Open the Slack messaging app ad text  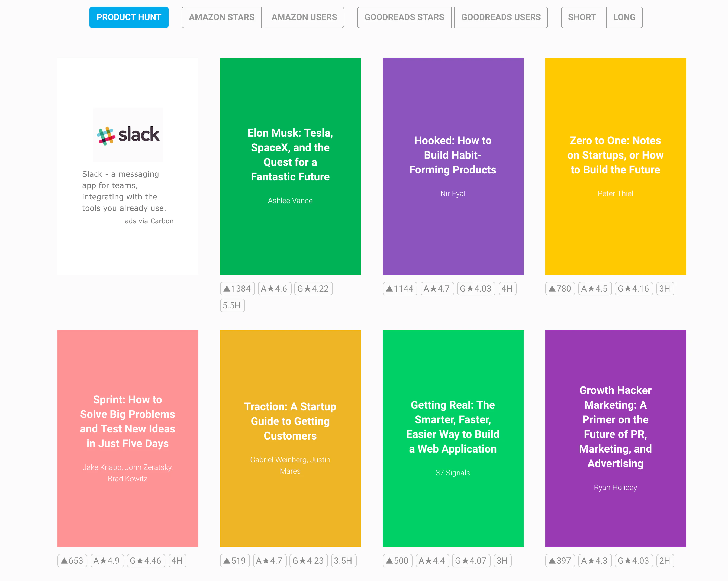(124, 191)
